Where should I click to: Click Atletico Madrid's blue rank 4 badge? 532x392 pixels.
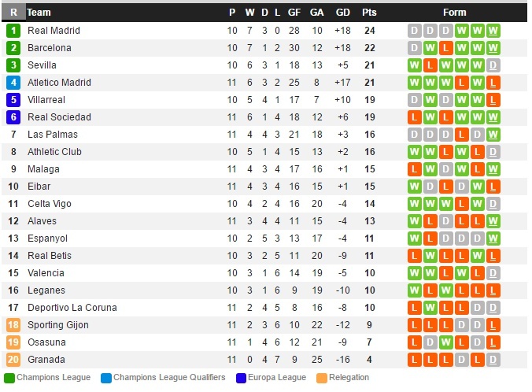click(x=13, y=83)
